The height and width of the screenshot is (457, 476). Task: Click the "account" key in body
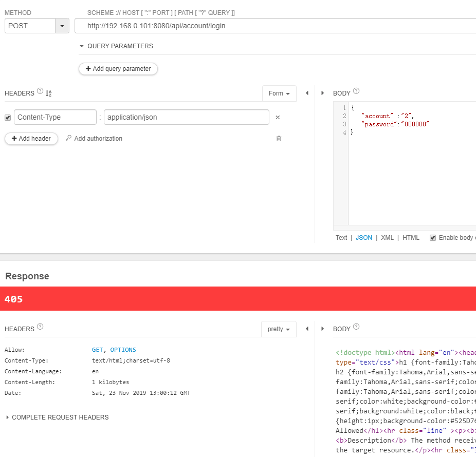coord(377,116)
